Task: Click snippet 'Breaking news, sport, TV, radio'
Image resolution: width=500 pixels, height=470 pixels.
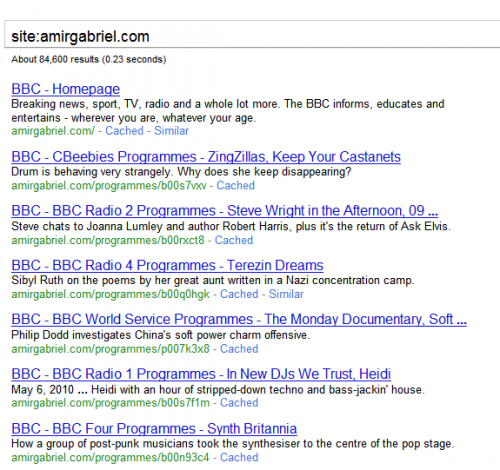Action: tap(228, 111)
